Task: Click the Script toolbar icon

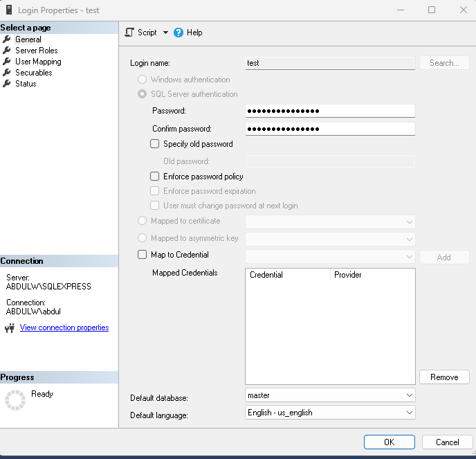Action: pyautogui.click(x=129, y=33)
